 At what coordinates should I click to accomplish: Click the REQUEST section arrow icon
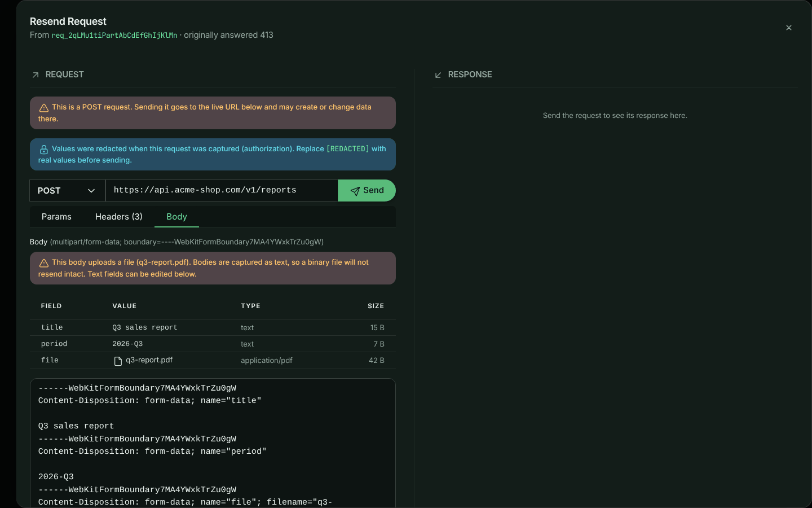point(36,75)
